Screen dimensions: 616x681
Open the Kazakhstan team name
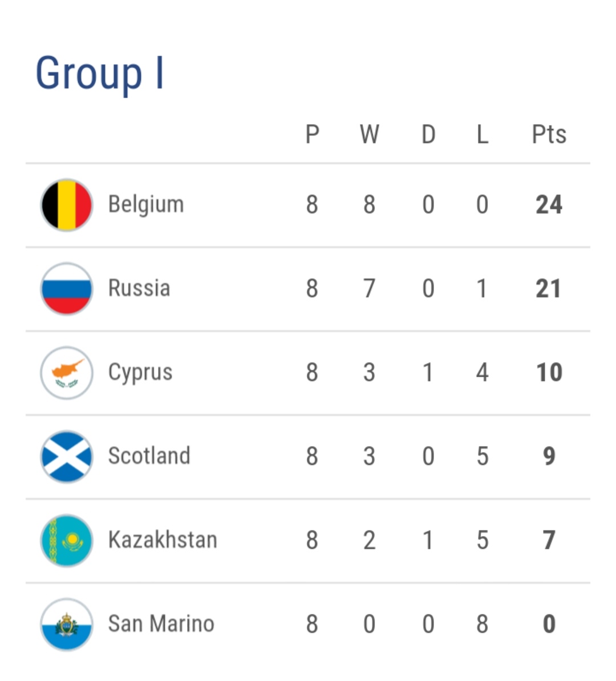click(x=163, y=540)
